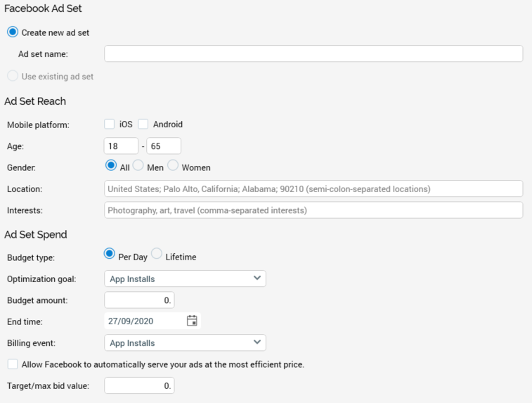The width and height of the screenshot is (532, 403).
Task: Expand the Optimization goal dropdown
Action: click(x=185, y=279)
